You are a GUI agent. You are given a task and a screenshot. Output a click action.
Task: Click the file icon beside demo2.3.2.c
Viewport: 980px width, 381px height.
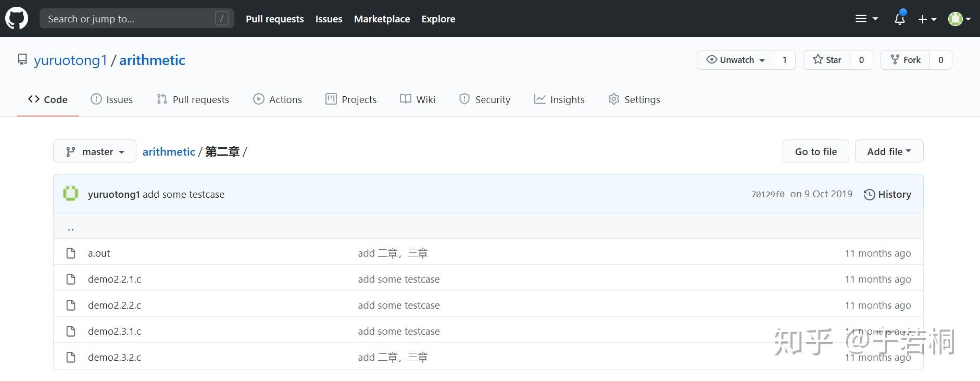click(x=71, y=357)
